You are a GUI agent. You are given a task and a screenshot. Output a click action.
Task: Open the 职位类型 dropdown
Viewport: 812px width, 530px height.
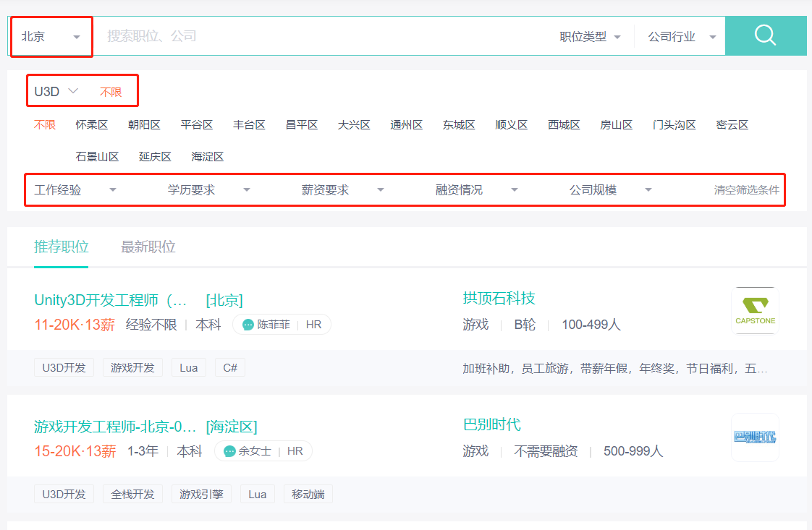591,35
